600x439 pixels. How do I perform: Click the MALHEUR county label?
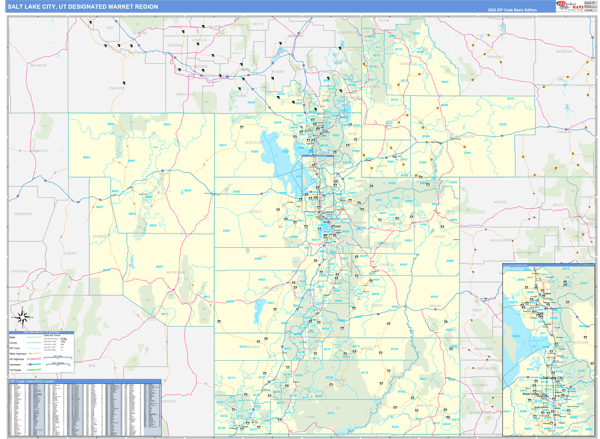tap(38, 65)
